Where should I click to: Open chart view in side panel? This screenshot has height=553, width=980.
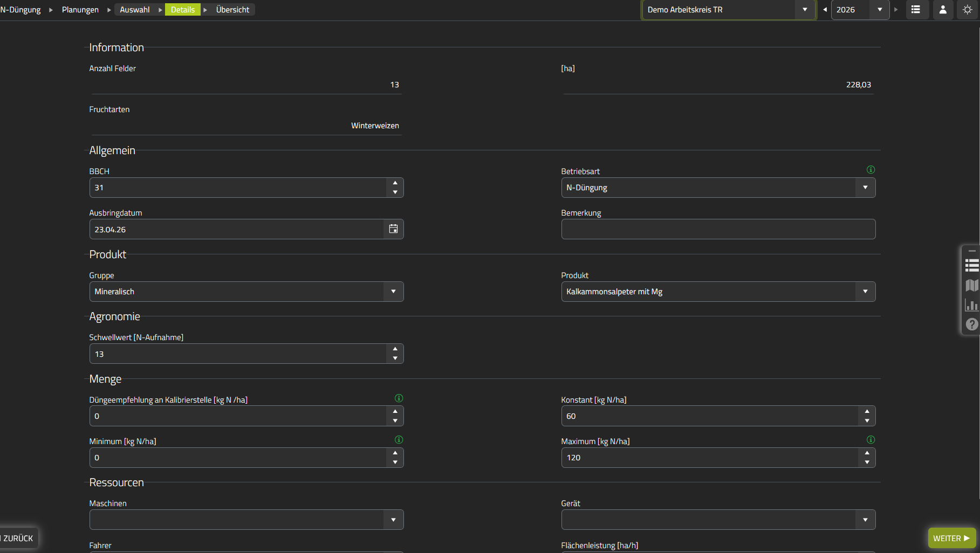pyautogui.click(x=972, y=306)
